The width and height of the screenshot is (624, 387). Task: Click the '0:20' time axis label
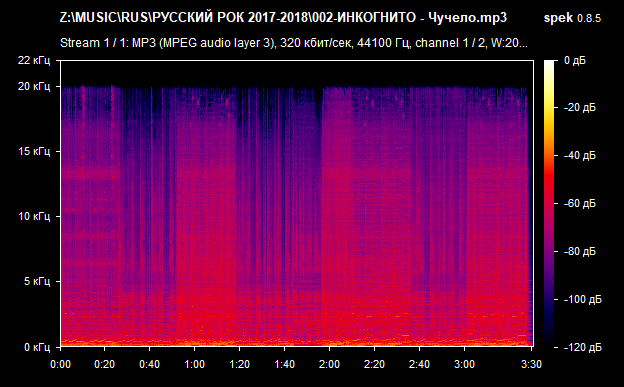click(x=105, y=364)
